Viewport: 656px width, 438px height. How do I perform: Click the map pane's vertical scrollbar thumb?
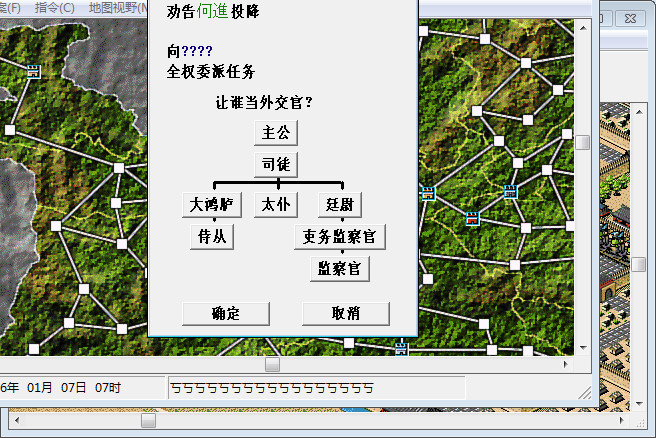click(582, 142)
